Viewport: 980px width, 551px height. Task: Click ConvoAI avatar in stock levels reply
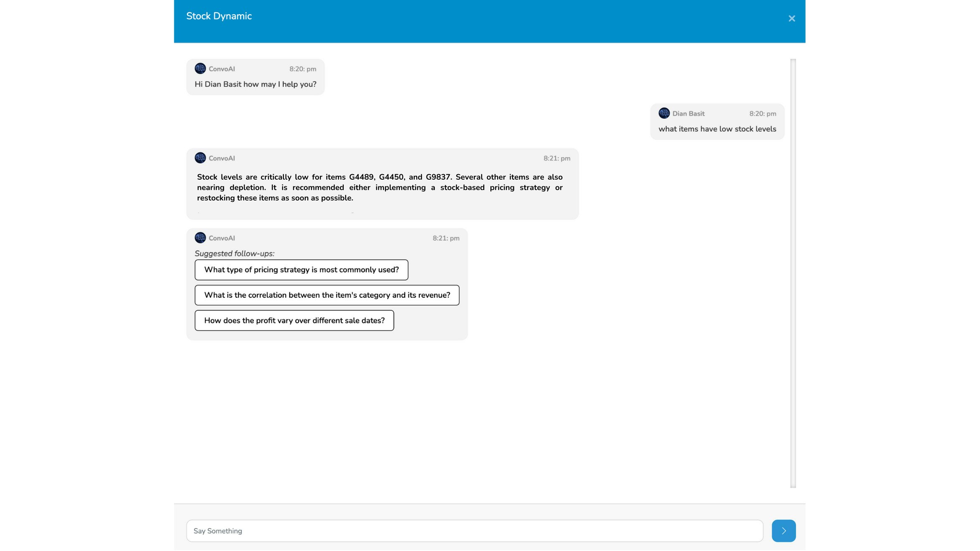(x=200, y=158)
